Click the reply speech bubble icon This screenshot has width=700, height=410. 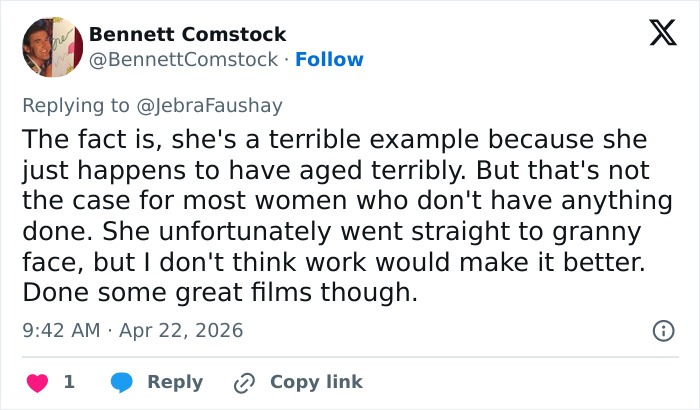point(122,382)
